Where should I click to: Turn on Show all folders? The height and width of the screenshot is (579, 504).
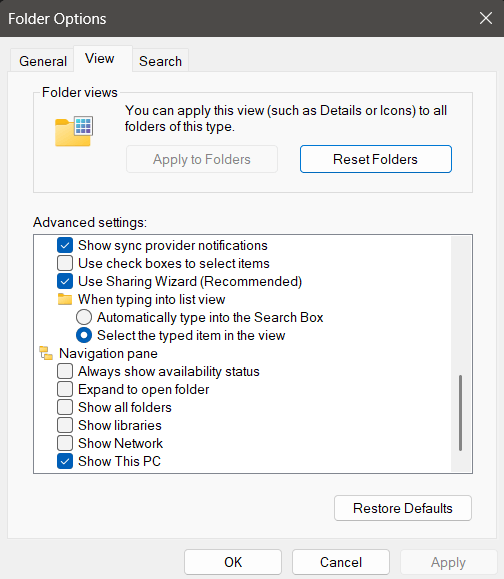pyautogui.click(x=65, y=407)
